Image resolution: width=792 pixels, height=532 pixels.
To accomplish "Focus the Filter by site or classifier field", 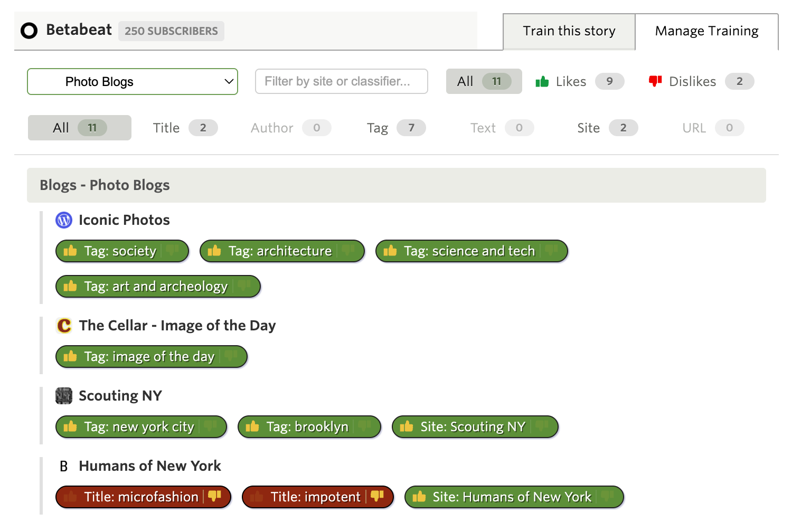I will 341,81.
